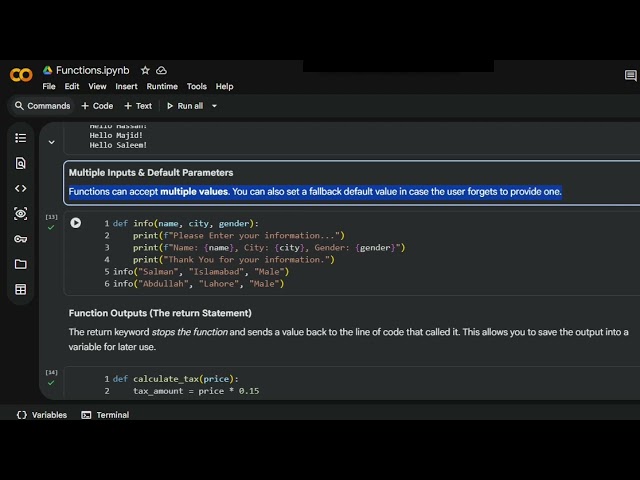Open the comments panel icon
Image resolution: width=640 pixels, height=480 pixels.
click(630, 76)
